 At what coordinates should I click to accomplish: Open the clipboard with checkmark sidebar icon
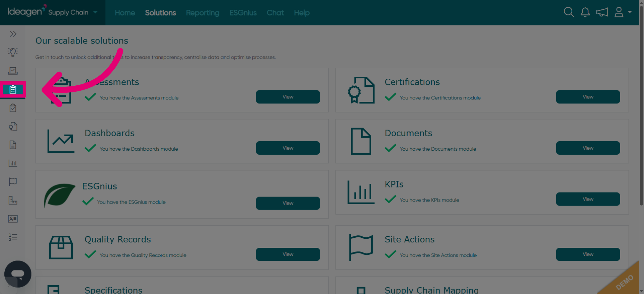point(13,108)
